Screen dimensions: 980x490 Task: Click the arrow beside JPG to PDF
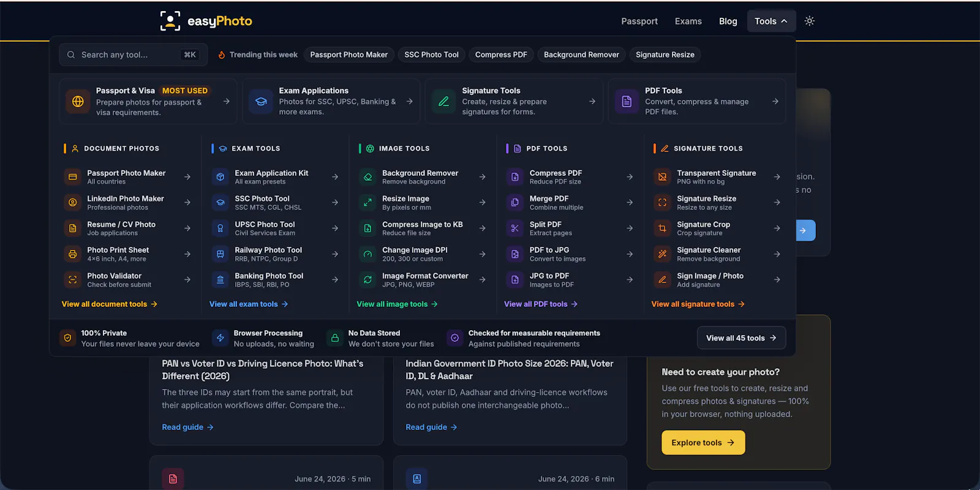pyautogui.click(x=630, y=279)
